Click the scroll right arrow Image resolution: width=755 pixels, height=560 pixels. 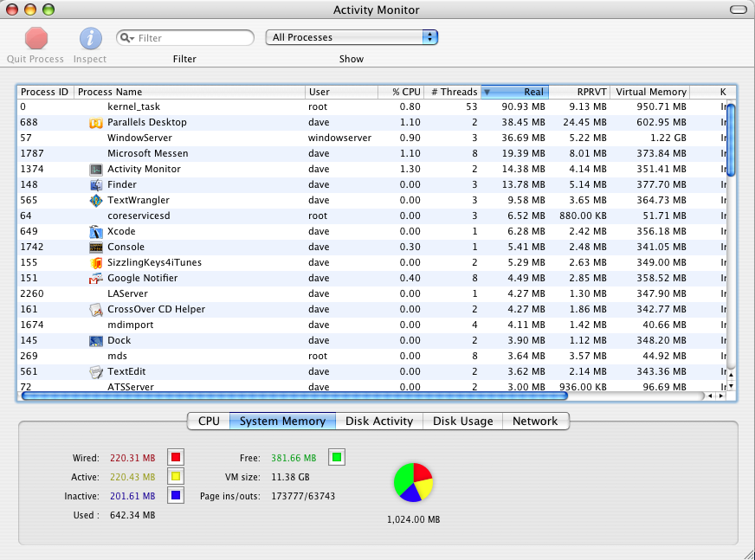click(721, 396)
